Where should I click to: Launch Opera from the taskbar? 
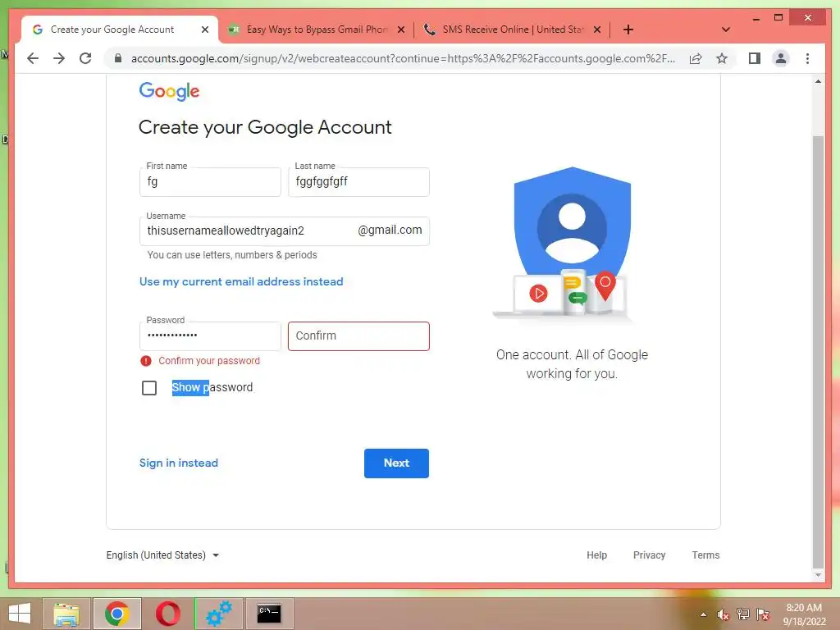coord(167,614)
